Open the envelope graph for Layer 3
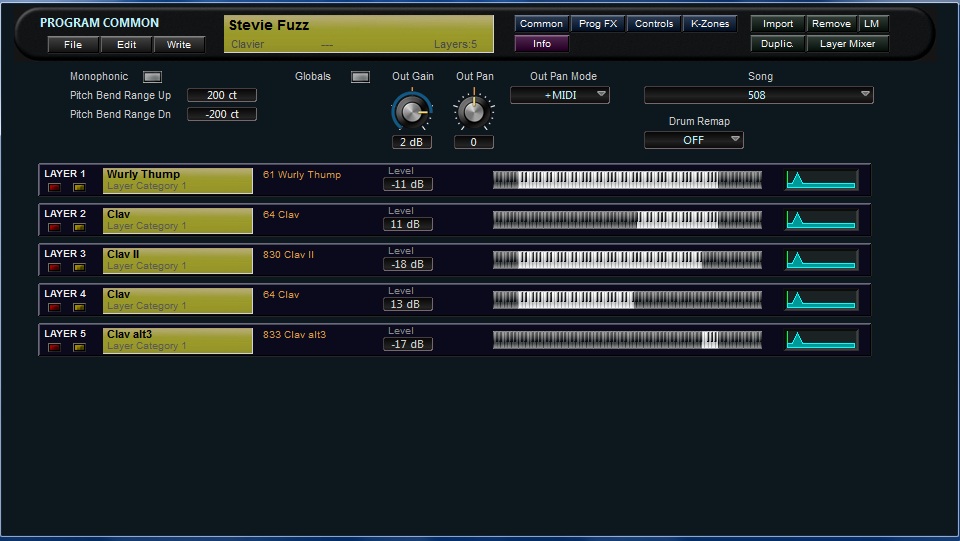Screen dimensions: 960x541 coord(821,260)
